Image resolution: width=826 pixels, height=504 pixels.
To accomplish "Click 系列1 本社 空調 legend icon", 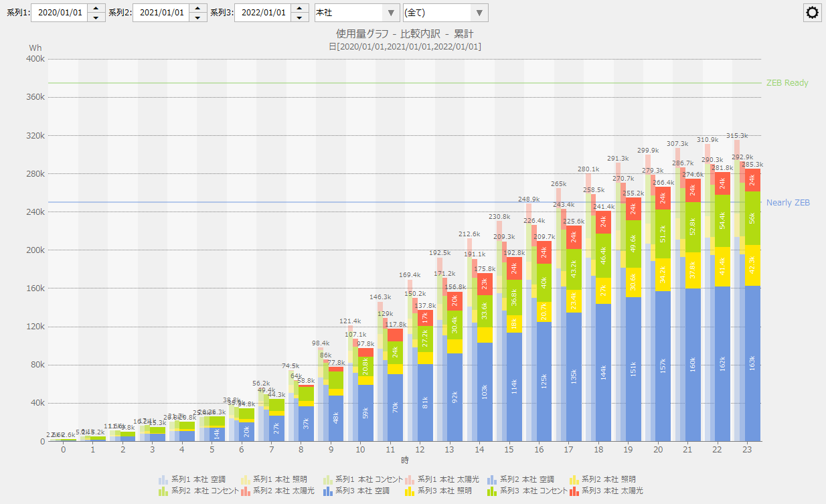I will tap(163, 480).
